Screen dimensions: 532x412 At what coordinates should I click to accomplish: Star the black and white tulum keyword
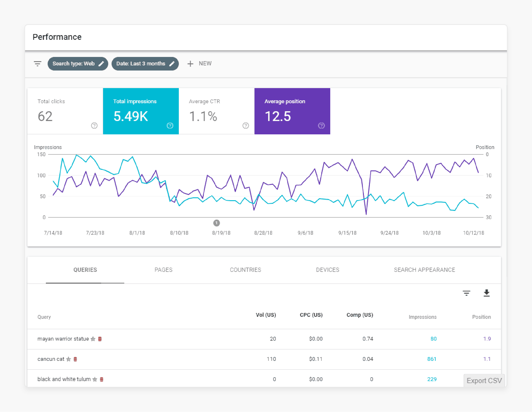click(95, 379)
